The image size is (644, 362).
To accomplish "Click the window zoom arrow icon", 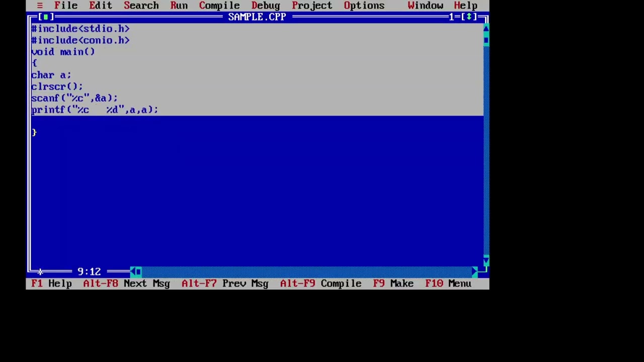I will pyautogui.click(x=469, y=17).
